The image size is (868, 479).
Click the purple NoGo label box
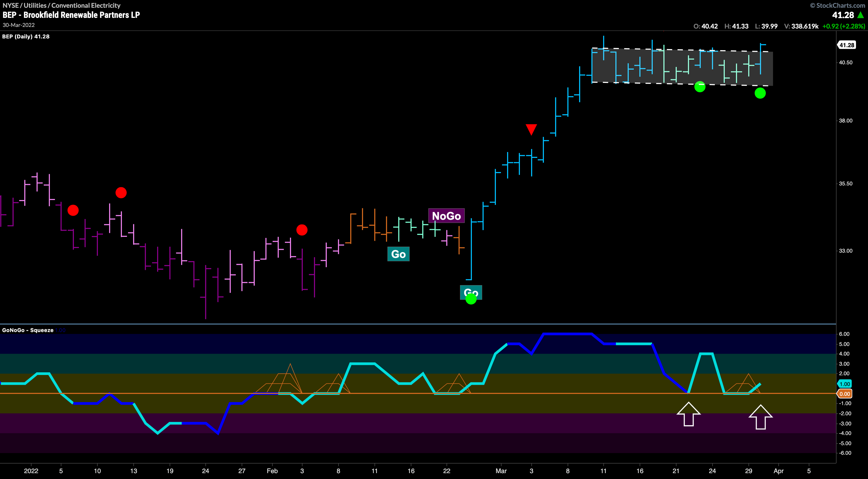coord(446,215)
